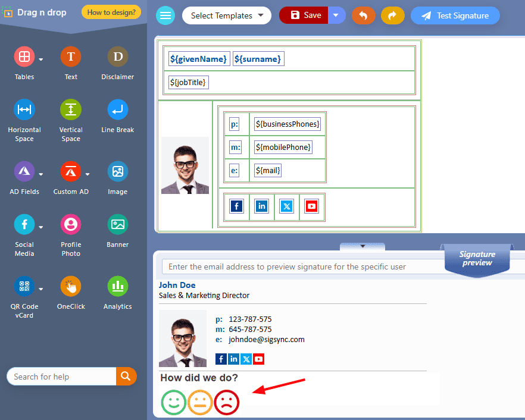Undo the last change
This screenshot has width=525, height=420.
pos(363,15)
